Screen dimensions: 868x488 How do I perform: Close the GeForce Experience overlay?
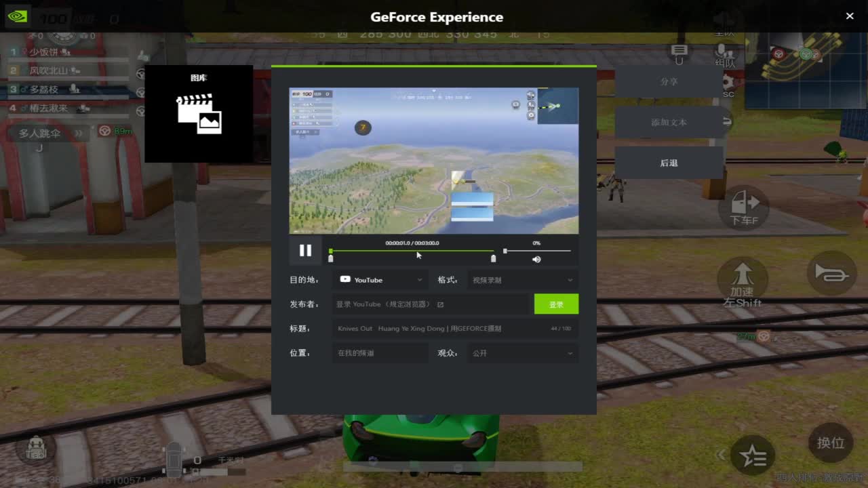[x=850, y=16]
